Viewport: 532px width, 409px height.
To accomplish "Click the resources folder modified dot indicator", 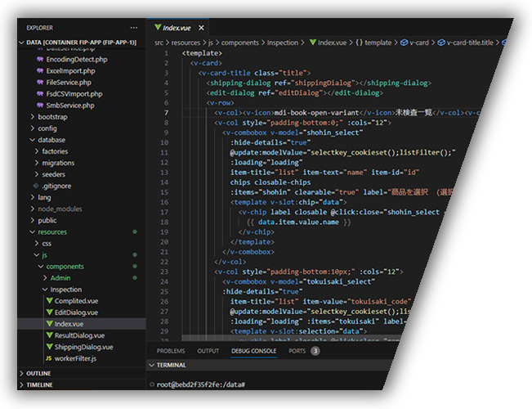I will tap(135, 232).
